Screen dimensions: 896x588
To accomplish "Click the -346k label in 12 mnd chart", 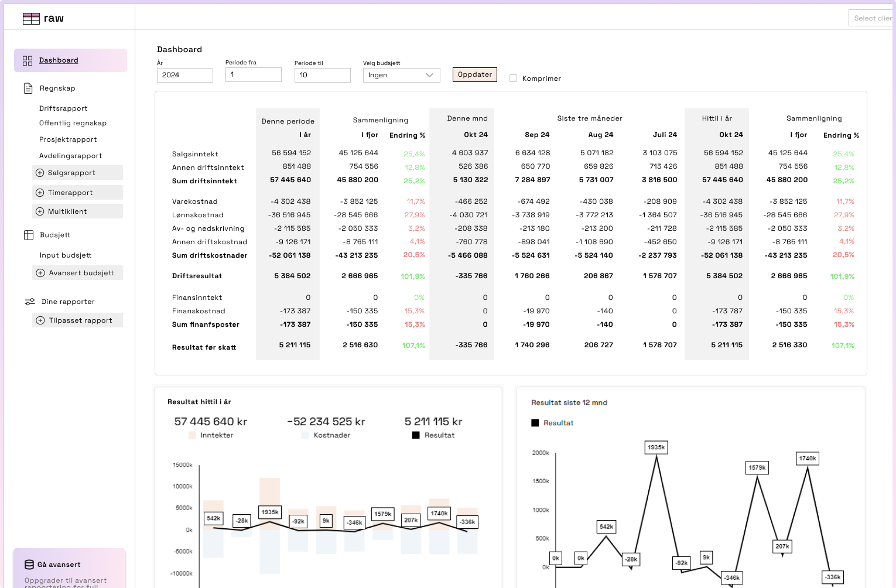I will coord(732,577).
